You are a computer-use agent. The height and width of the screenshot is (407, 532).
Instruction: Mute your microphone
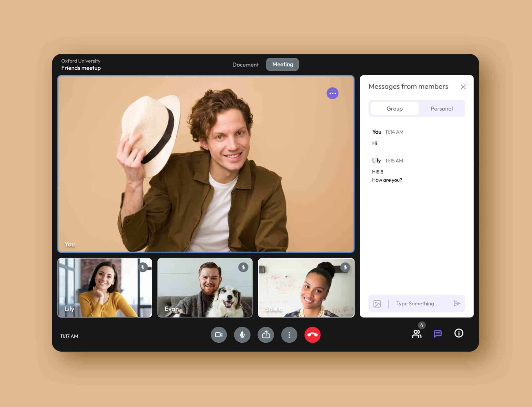(x=242, y=335)
